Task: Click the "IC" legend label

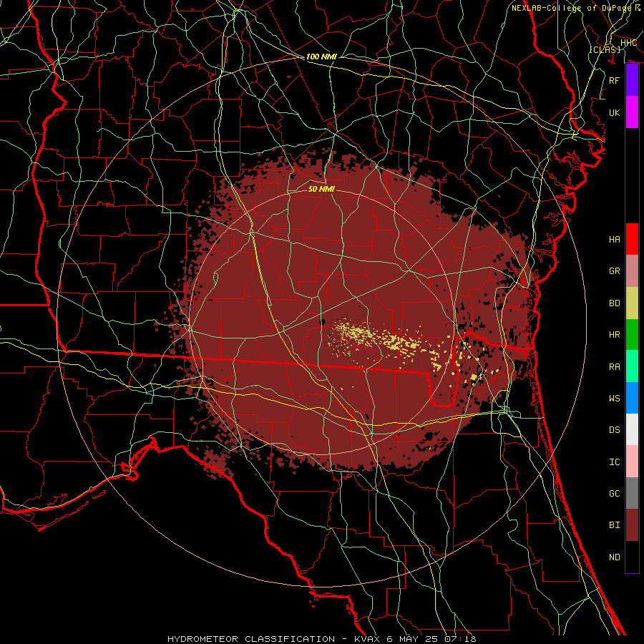Action: click(615, 462)
